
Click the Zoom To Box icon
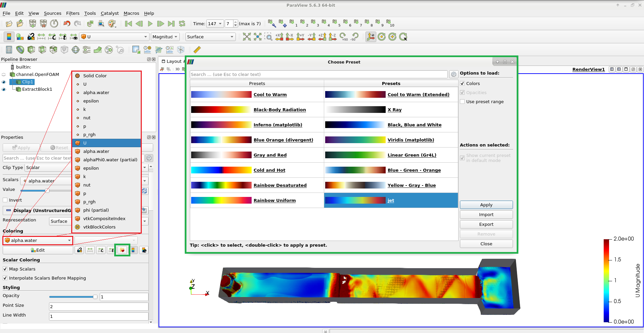(x=268, y=37)
